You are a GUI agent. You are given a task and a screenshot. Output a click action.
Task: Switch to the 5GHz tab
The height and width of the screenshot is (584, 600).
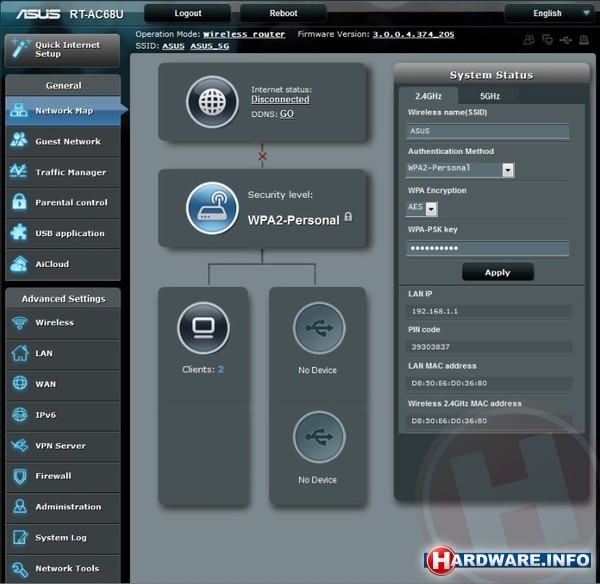click(490, 96)
